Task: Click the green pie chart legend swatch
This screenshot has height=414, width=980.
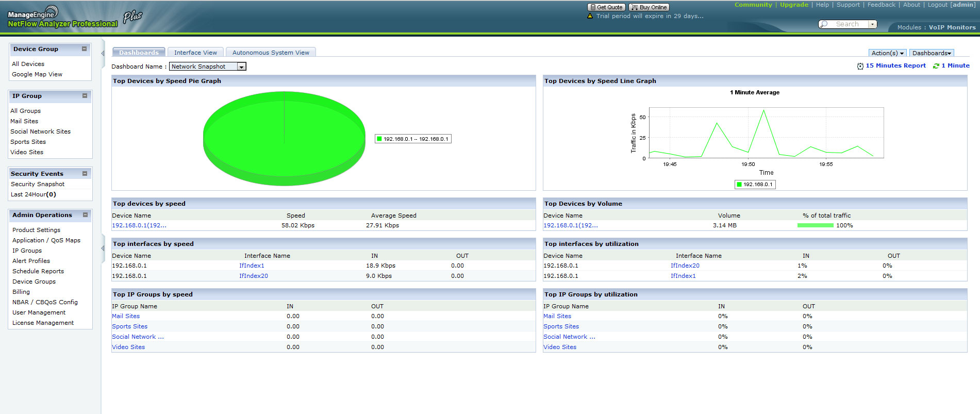Action: point(379,139)
